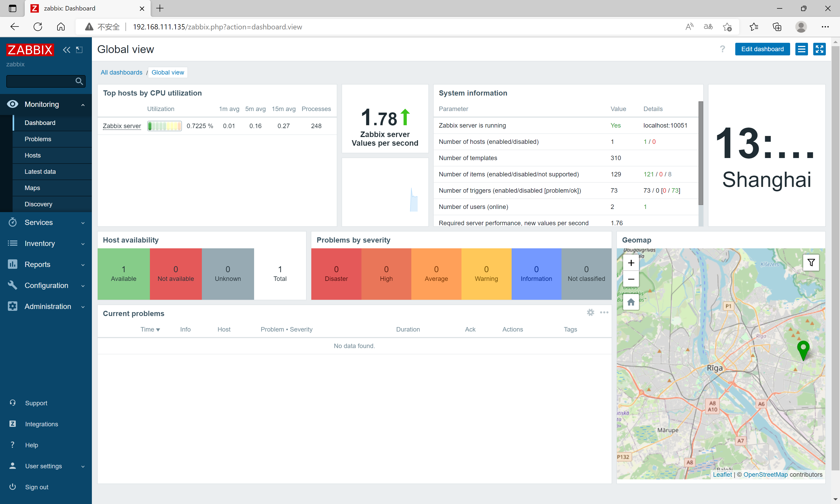
Task: Open the Zabbix server host link
Action: 122,126
